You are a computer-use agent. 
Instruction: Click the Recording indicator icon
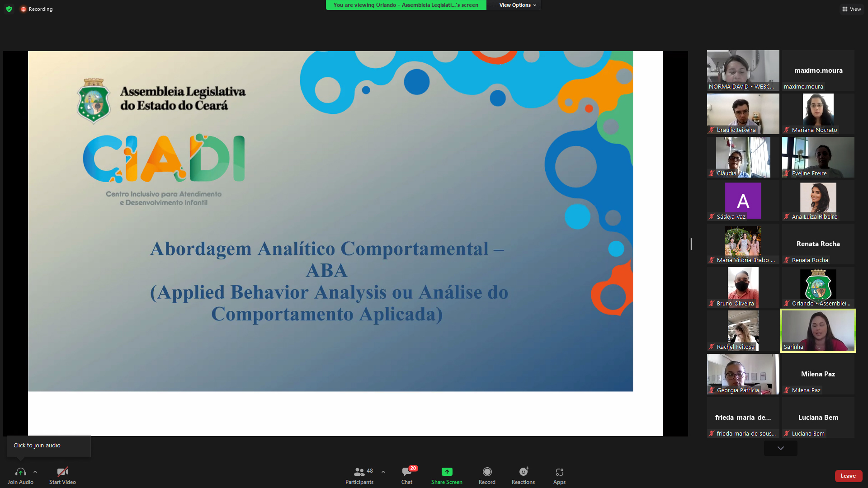tap(24, 9)
